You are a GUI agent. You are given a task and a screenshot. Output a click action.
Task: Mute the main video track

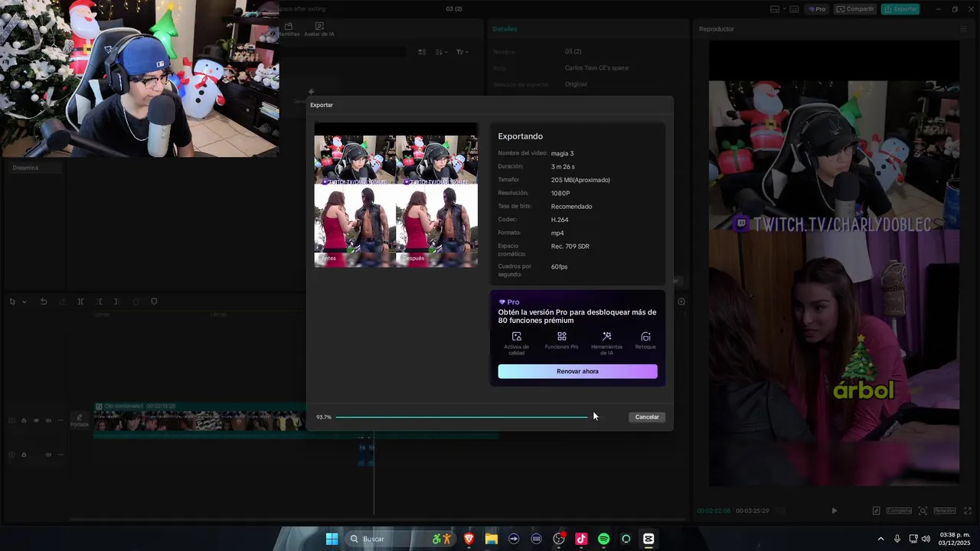coord(48,420)
